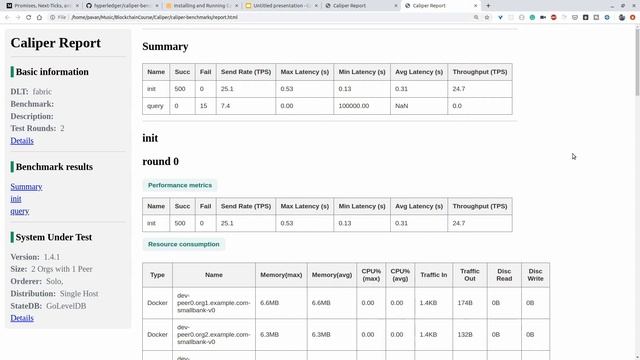
Task: Select the active Caliper Report tab
Action: [x=441, y=6]
